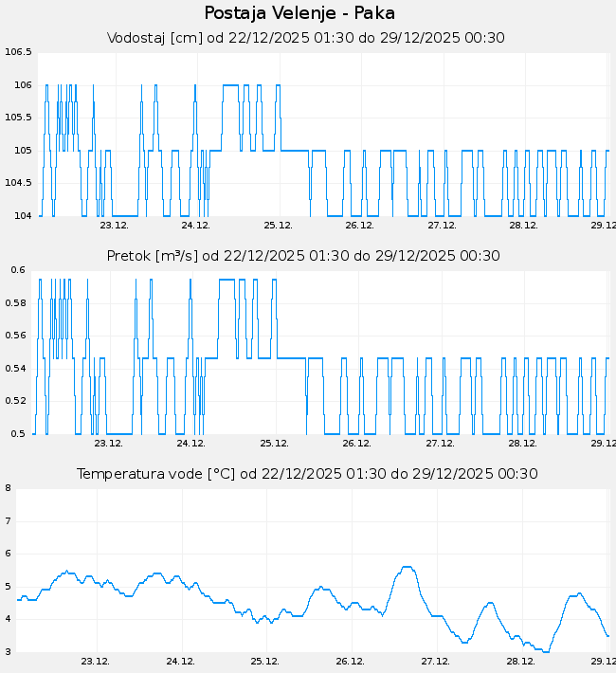Click the Pretok [m³/s] chart title
Image resolution: width=616 pixels, height=673 pixels.
point(303,256)
